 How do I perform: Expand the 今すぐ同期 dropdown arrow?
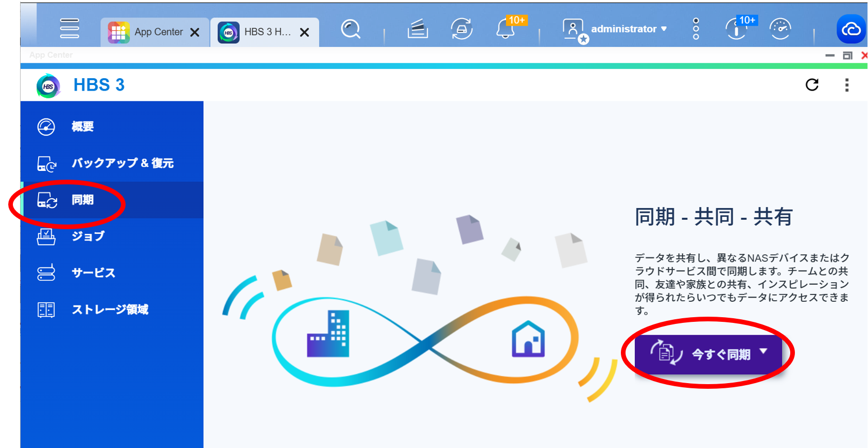pyautogui.click(x=763, y=351)
